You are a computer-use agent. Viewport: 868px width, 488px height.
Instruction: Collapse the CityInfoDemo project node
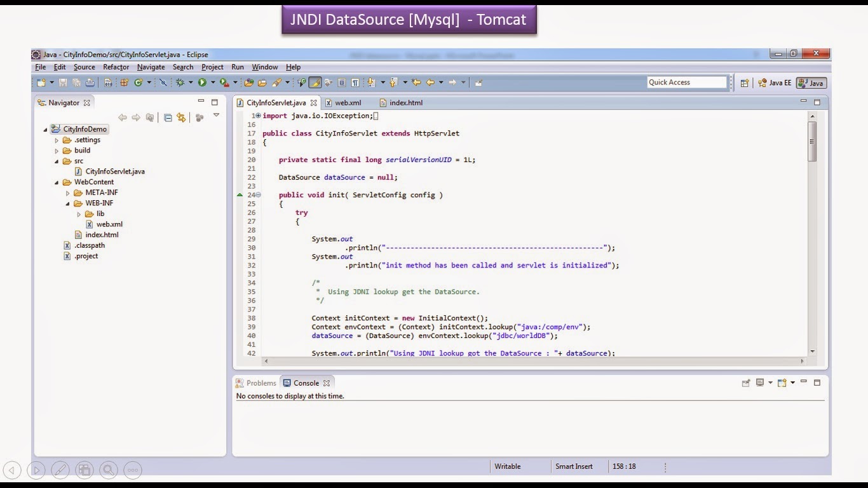click(45, 130)
